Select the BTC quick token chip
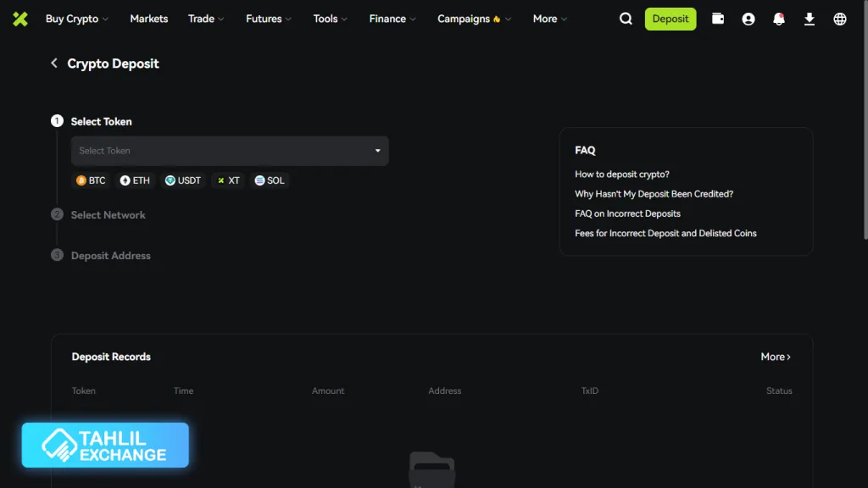 click(92, 180)
